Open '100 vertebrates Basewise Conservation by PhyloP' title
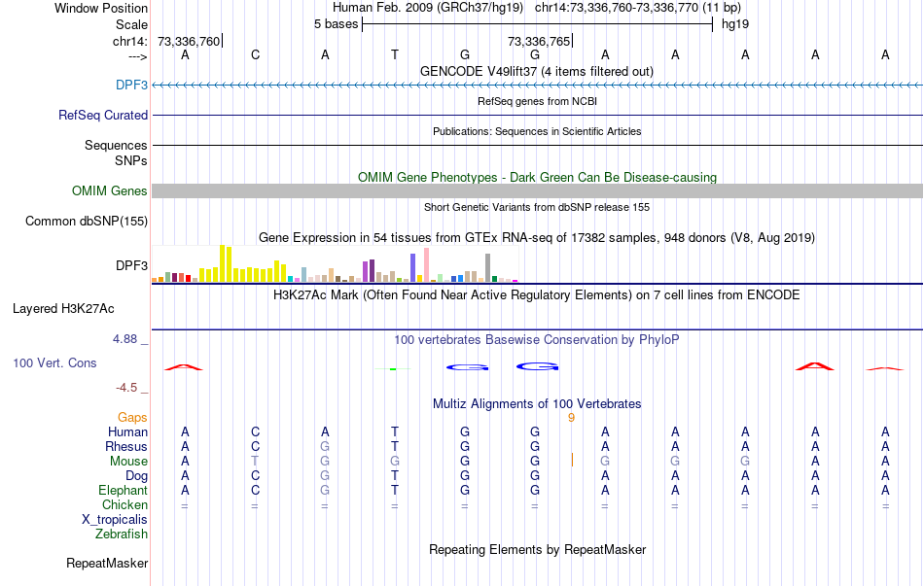 click(x=537, y=340)
